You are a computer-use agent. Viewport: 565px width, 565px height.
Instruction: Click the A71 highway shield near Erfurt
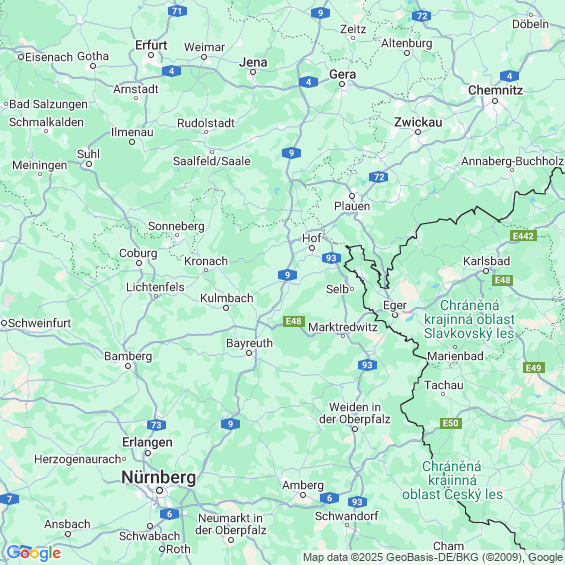[177, 11]
